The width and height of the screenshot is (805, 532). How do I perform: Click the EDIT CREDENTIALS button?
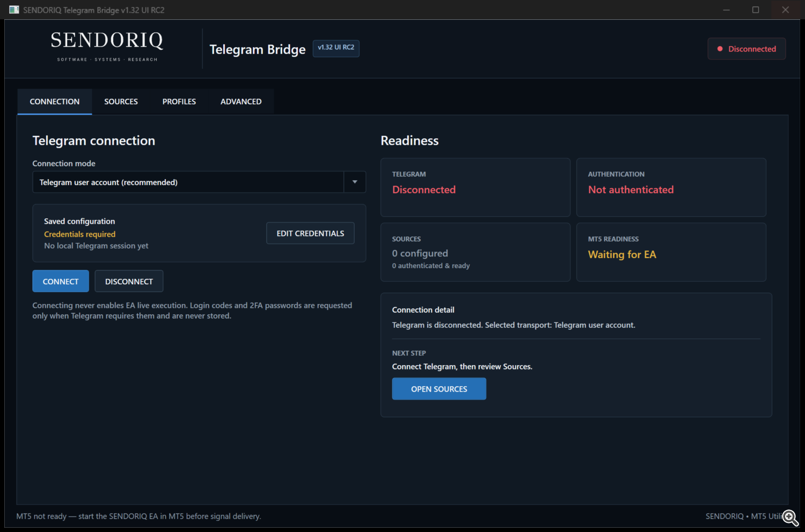(x=310, y=233)
